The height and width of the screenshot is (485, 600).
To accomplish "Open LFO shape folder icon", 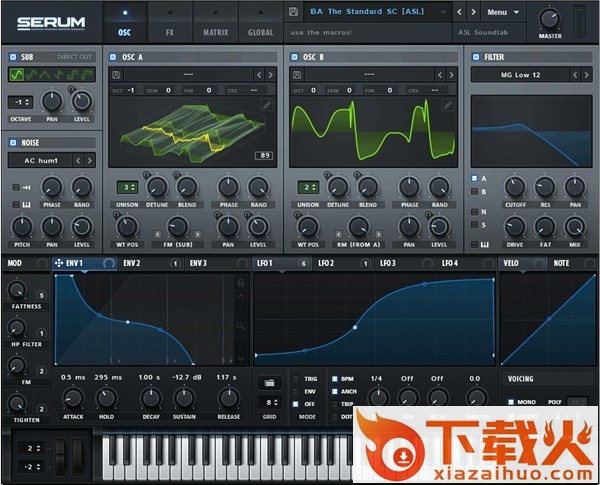I will point(269,382).
